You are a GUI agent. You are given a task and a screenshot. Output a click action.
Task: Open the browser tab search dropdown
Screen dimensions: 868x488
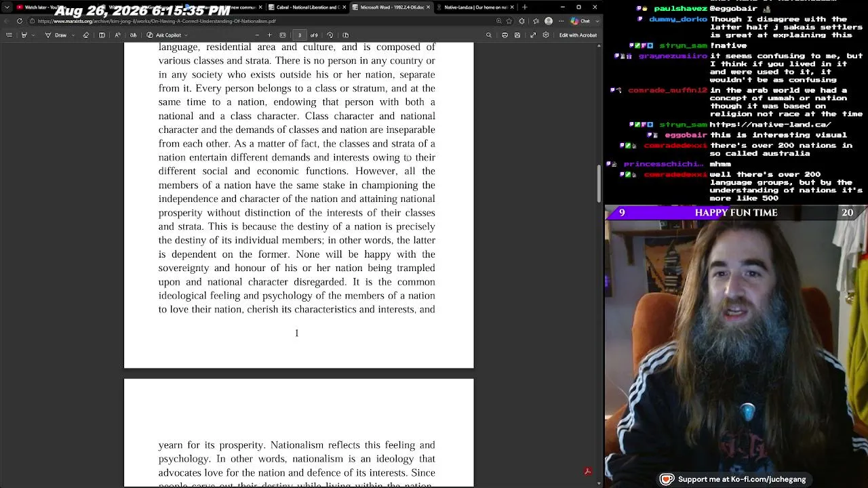point(8,7)
